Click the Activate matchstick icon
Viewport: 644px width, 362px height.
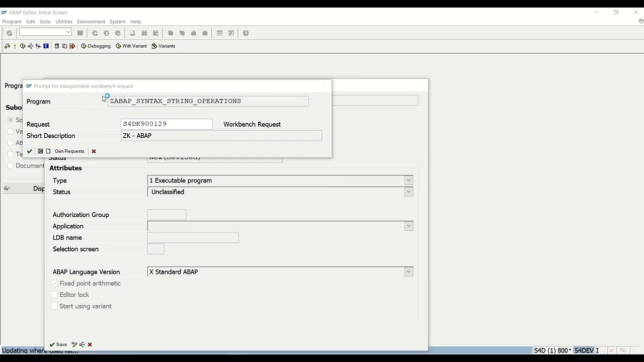click(15, 46)
